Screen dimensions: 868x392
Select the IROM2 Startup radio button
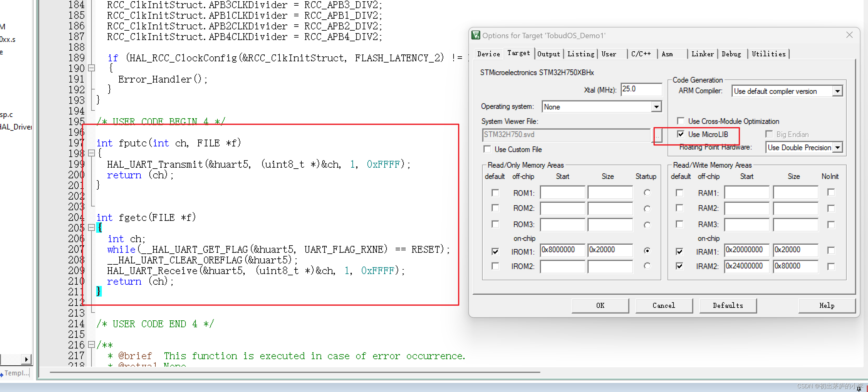[x=647, y=266]
